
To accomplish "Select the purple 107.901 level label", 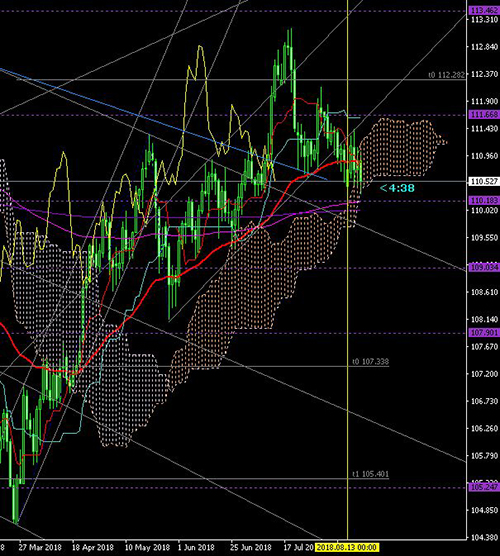I will 484,333.
